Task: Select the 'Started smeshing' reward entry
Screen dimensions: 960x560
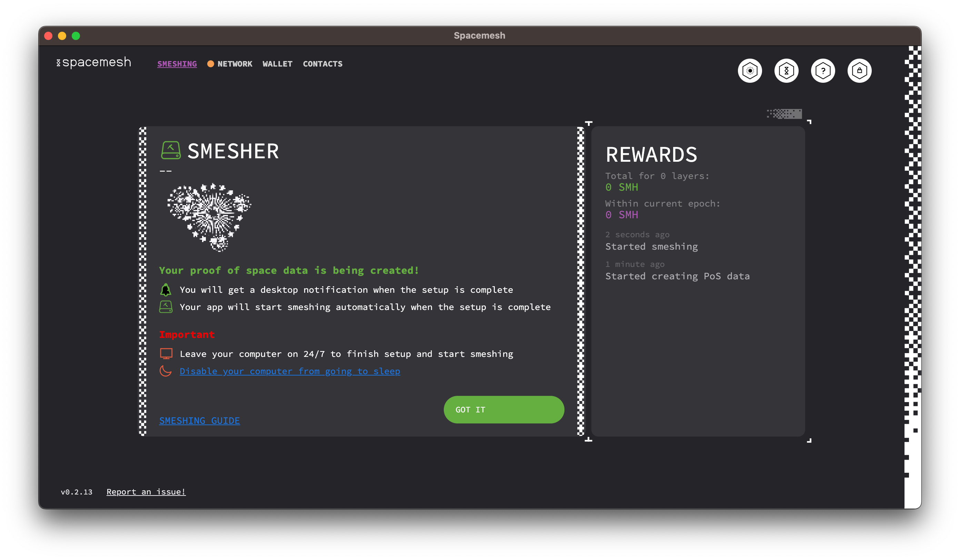Action: (x=651, y=247)
